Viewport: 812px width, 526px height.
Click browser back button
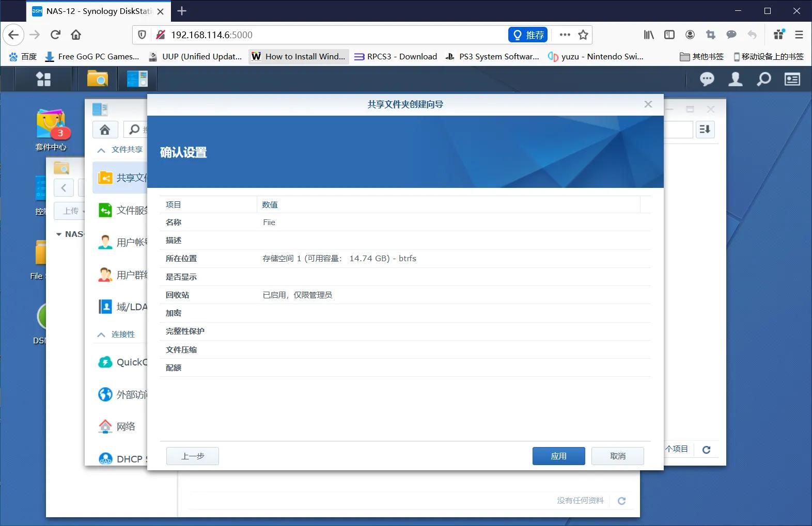pyautogui.click(x=13, y=35)
